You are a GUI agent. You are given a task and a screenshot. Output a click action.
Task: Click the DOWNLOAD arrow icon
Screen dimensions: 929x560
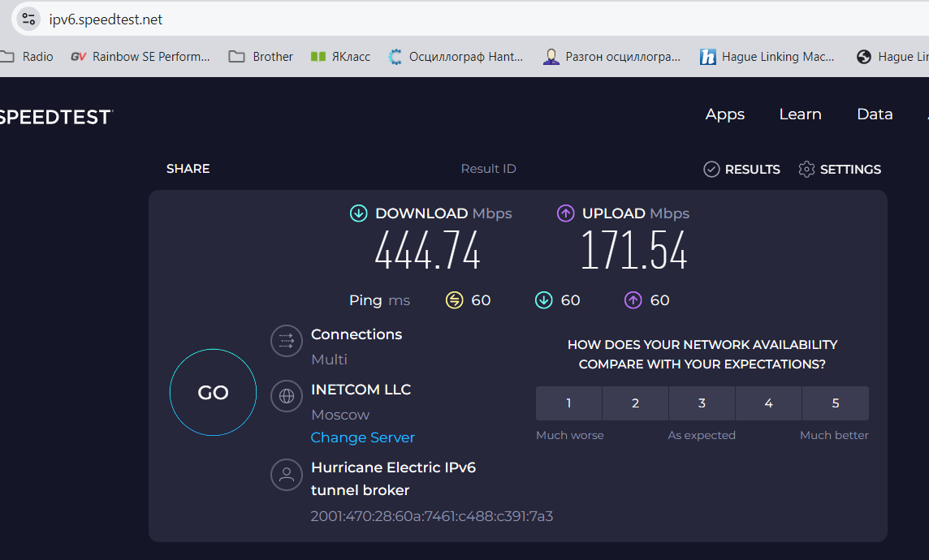tap(358, 213)
